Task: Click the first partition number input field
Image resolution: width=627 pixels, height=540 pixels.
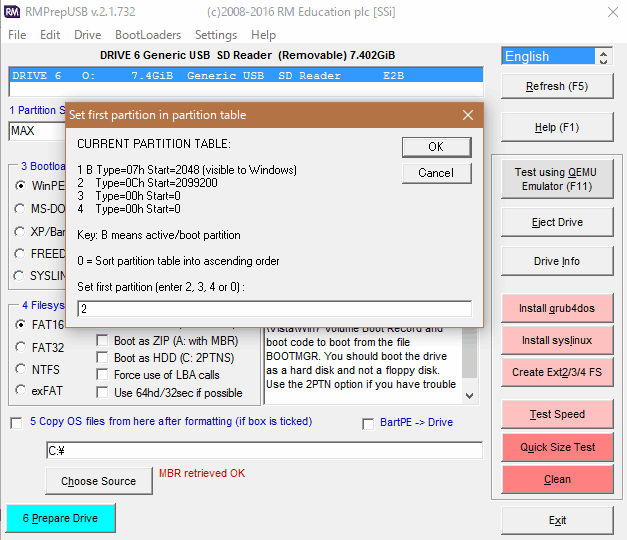Action: tap(274, 309)
